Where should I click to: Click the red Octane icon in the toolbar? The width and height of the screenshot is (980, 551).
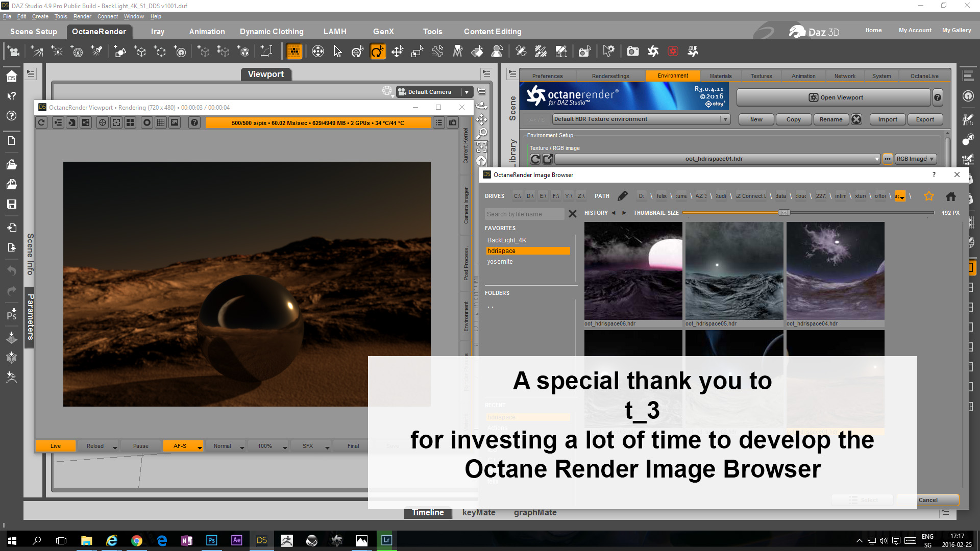pyautogui.click(x=673, y=51)
